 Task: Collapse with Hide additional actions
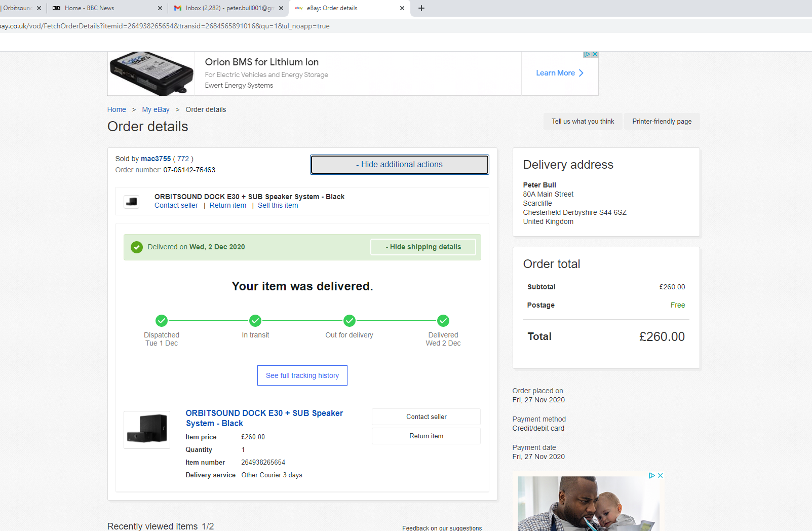400,165
